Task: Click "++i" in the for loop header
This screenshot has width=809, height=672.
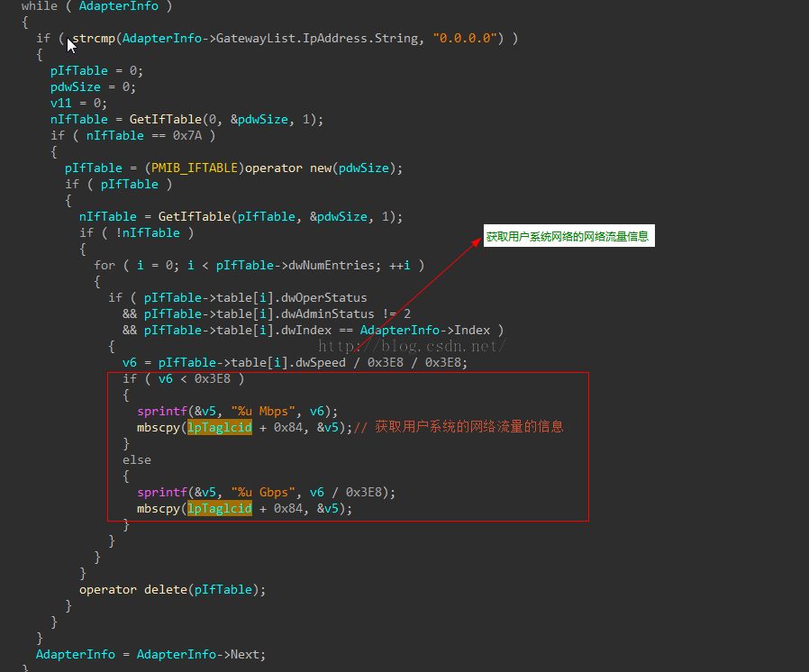Action: click(x=399, y=265)
